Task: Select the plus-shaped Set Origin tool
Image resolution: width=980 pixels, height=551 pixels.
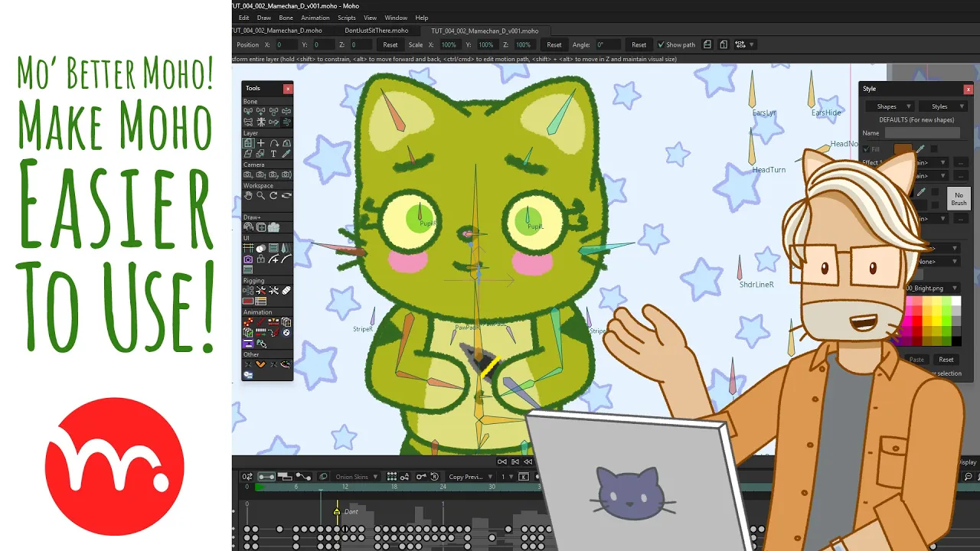Action: [261, 143]
